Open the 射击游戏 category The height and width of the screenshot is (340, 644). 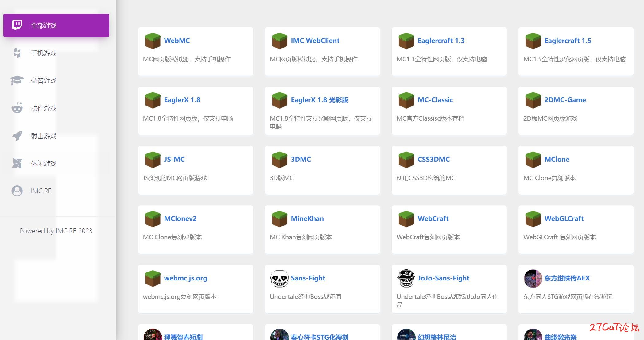click(56, 136)
